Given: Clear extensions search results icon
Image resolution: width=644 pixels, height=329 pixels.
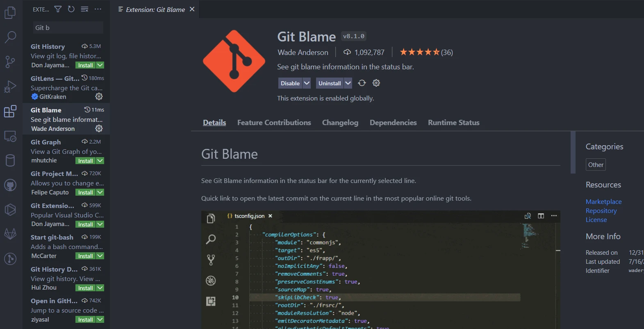Looking at the screenshot, I should 84,9.
